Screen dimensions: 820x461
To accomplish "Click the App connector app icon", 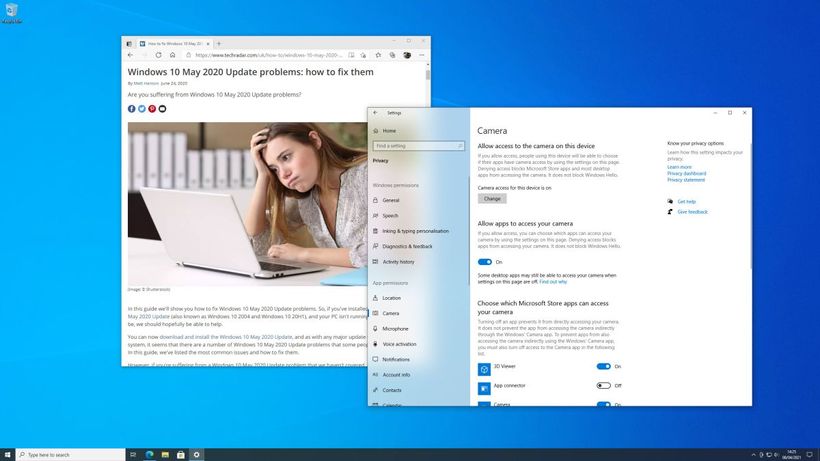I will click(x=484, y=389).
